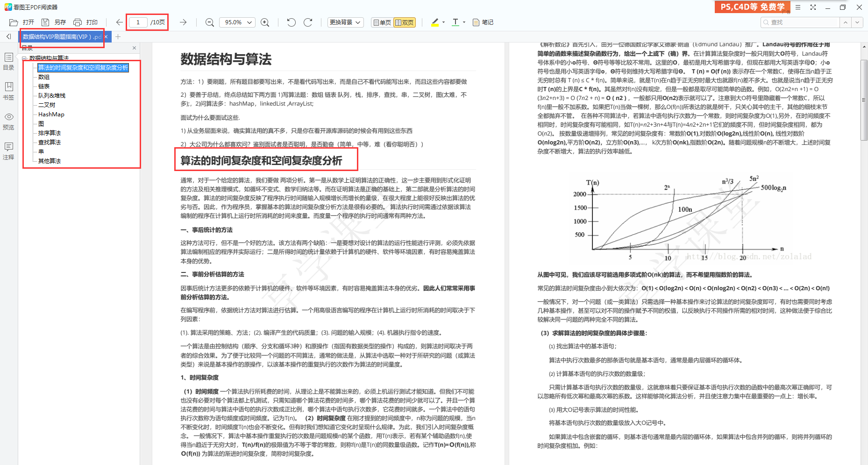
Task: Jump to outline item 其他算法
Action: [50, 161]
